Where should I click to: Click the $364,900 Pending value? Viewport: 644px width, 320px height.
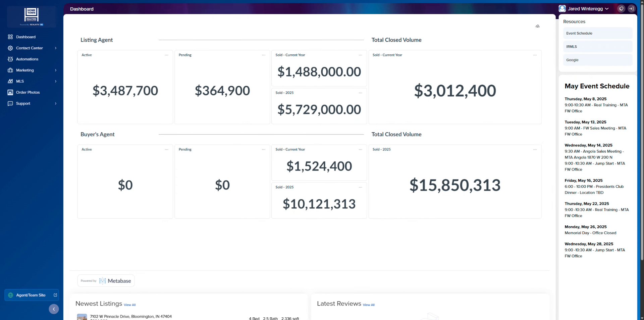click(222, 91)
